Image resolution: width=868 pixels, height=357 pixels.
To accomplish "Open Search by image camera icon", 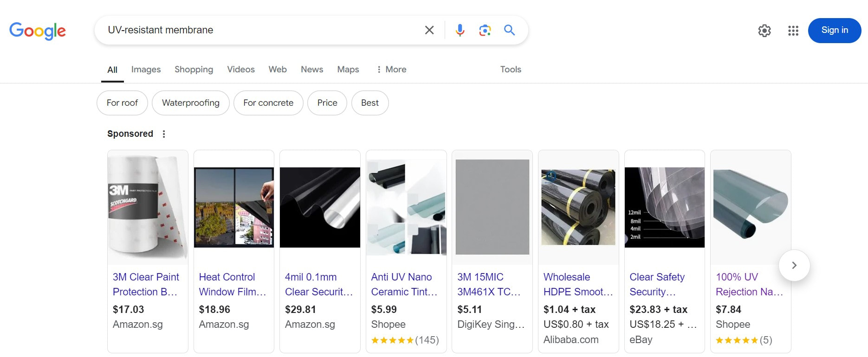I will tap(485, 30).
